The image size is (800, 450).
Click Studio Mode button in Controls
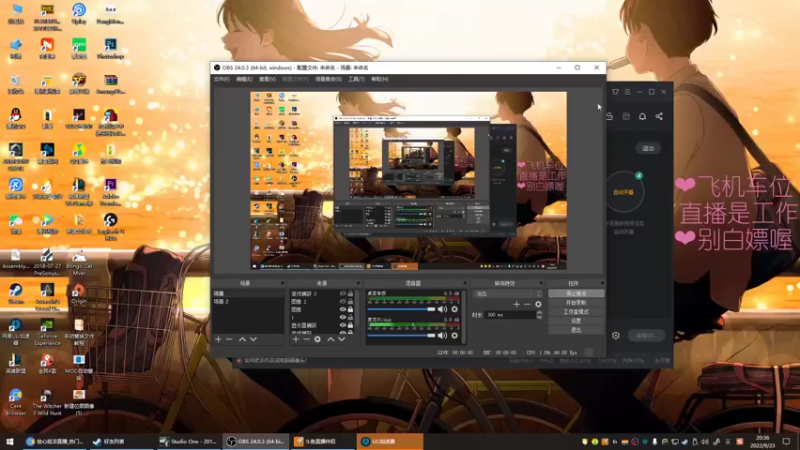(x=576, y=312)
